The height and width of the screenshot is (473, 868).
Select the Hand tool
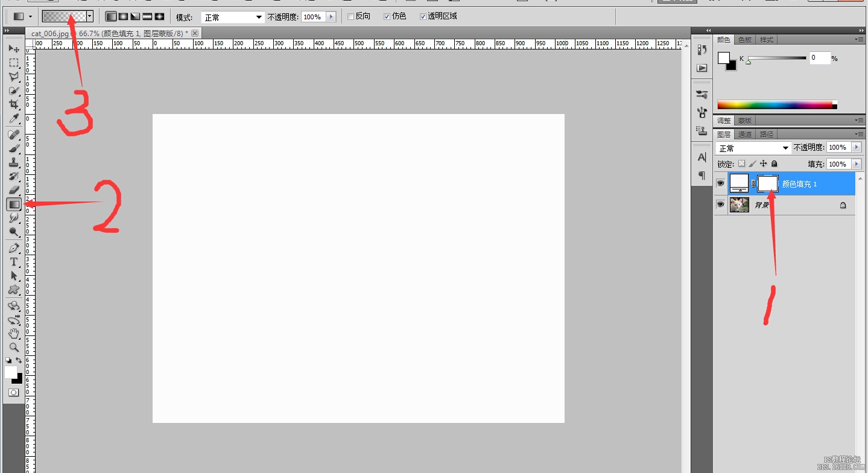pos(14,333)
